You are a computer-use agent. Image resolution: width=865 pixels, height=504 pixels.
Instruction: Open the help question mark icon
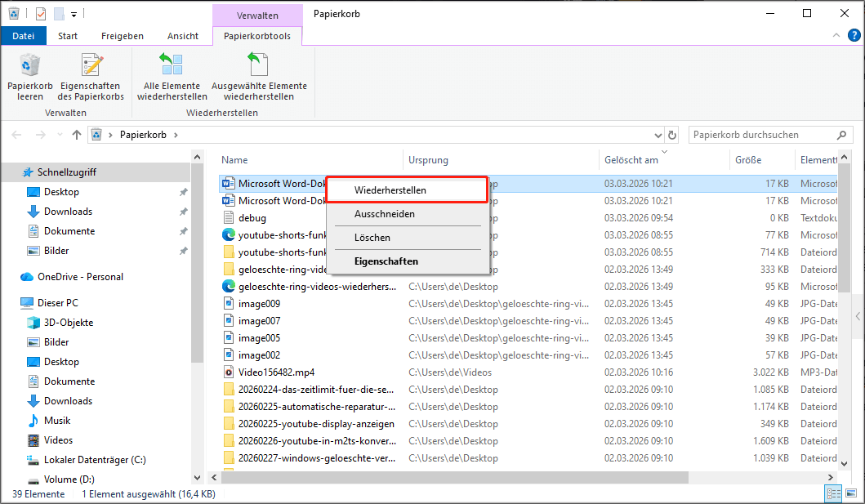click(x=851, y=36)
